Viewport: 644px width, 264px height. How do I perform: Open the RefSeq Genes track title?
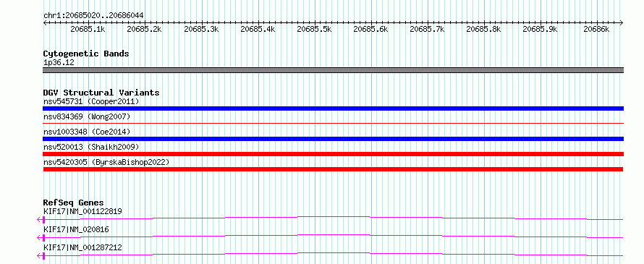74,203
